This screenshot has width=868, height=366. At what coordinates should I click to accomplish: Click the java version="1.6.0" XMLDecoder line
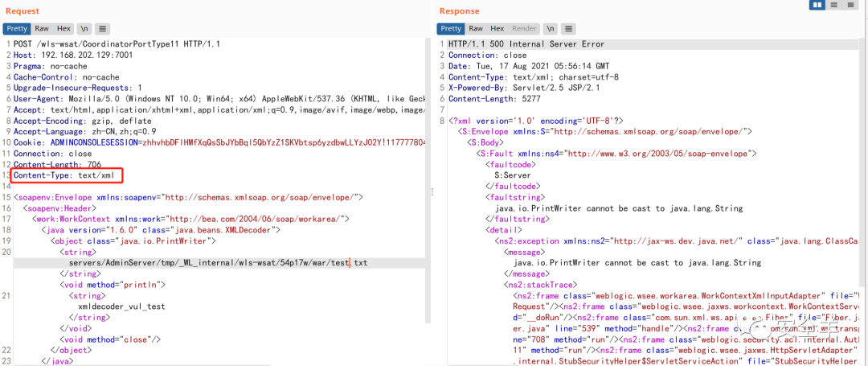(x=161, y=230)
